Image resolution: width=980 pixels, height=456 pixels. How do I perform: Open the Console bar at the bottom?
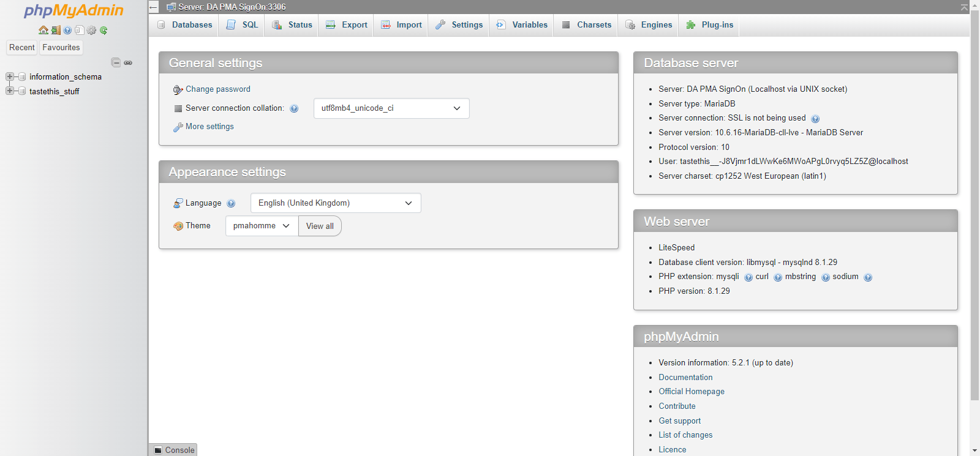[x=174, y=450]
